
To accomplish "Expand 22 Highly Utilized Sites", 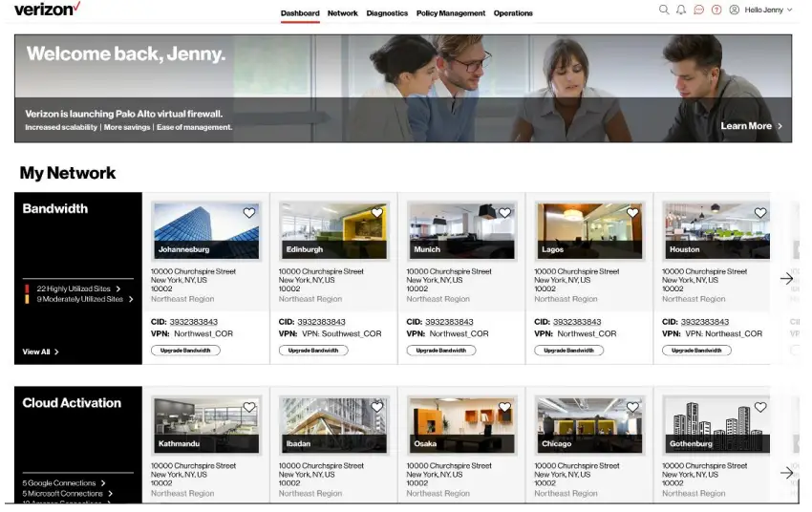I will tap(77, 288).
